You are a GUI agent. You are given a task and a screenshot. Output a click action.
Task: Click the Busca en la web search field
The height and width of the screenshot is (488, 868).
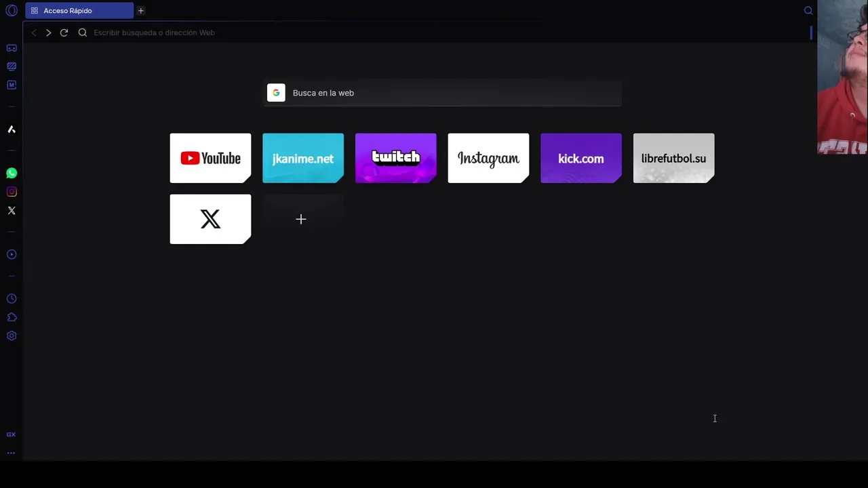point(443,93)
